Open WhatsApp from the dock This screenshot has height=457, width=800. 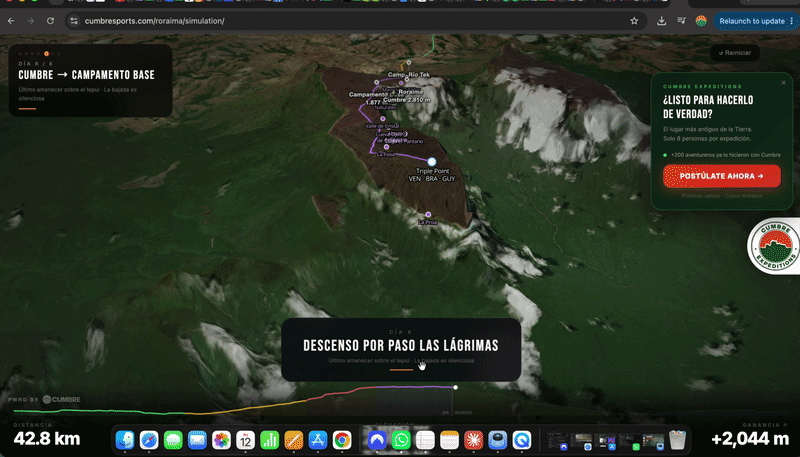tap(401, 440)
